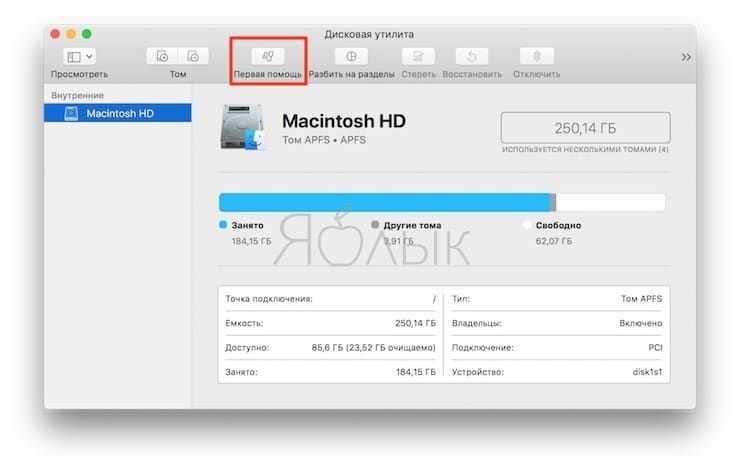Click the Partition icon (Разбить на разделы)

click(x=351, y=56)
